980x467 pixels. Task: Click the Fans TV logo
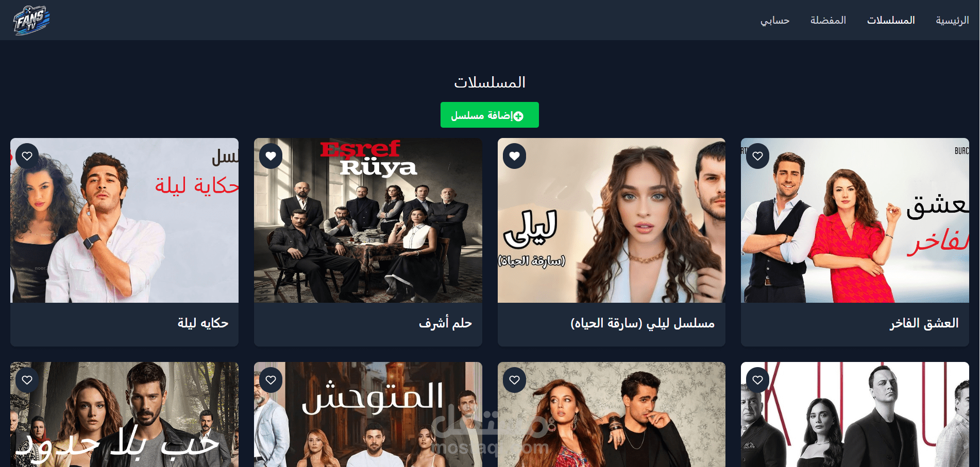coord(31,20)
